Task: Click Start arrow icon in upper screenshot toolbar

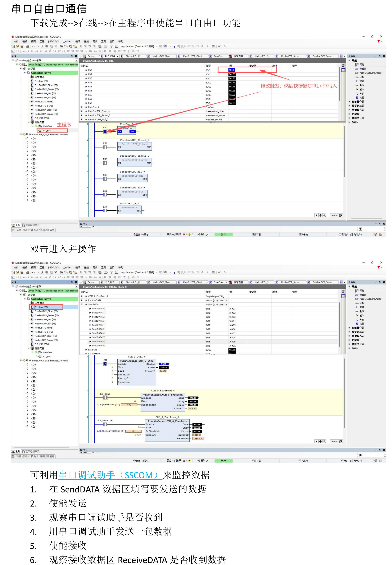Action: (x=170, y=47)
